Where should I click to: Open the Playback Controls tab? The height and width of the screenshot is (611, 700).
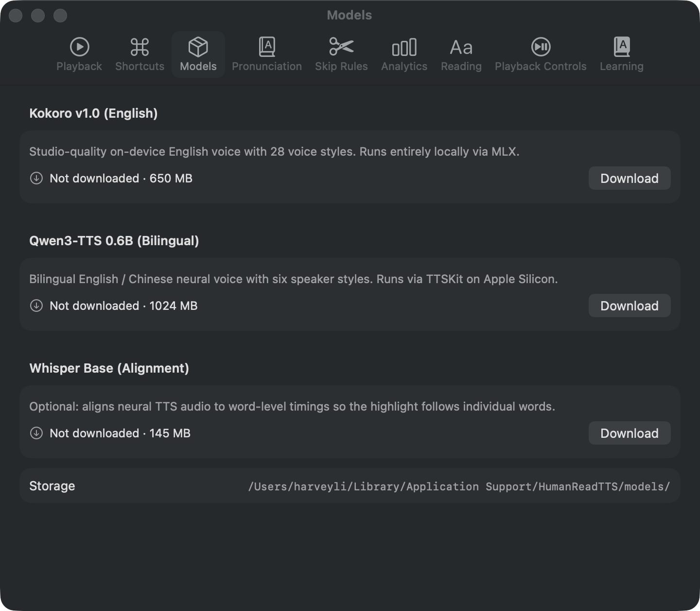(x=541, y=54)
